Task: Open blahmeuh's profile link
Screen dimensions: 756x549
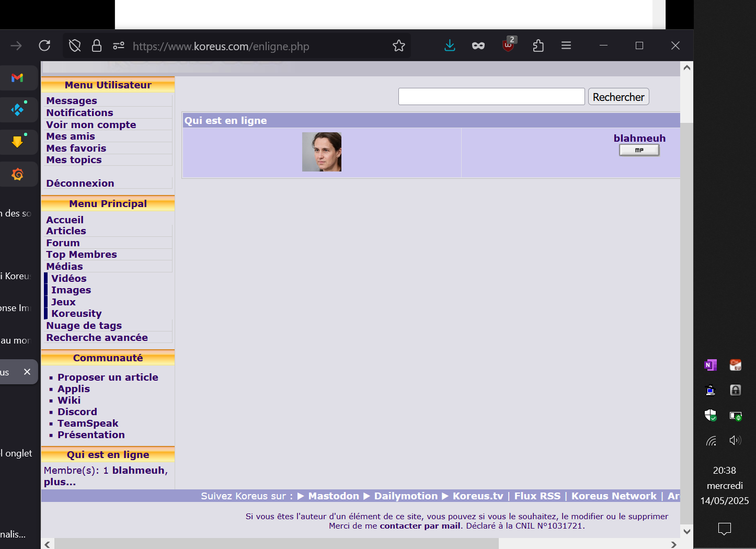Action: click(639, 138)
